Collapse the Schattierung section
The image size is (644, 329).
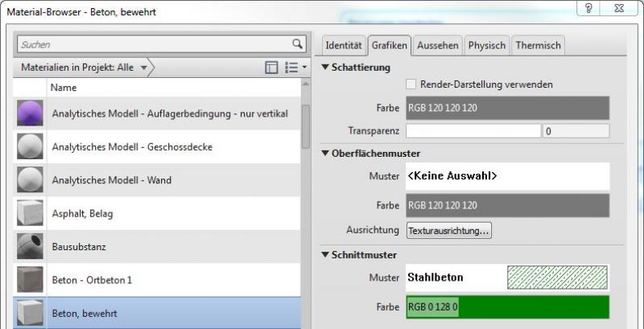[x=326, y=67]
